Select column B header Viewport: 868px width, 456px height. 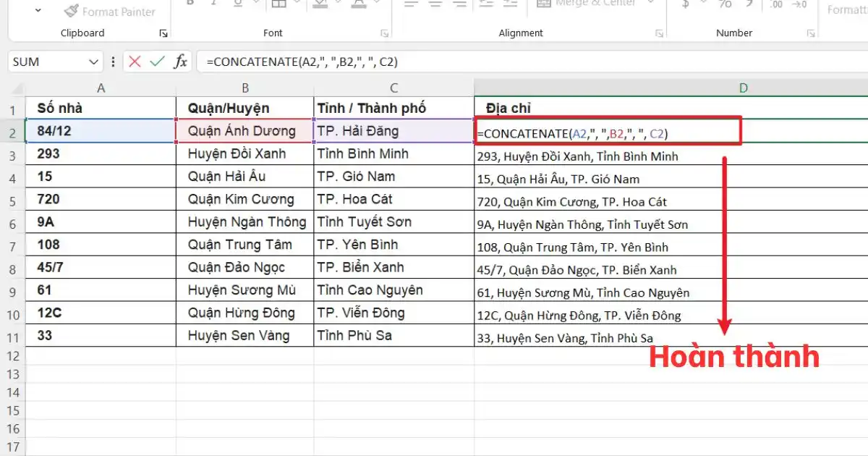[x=245, y=88]
